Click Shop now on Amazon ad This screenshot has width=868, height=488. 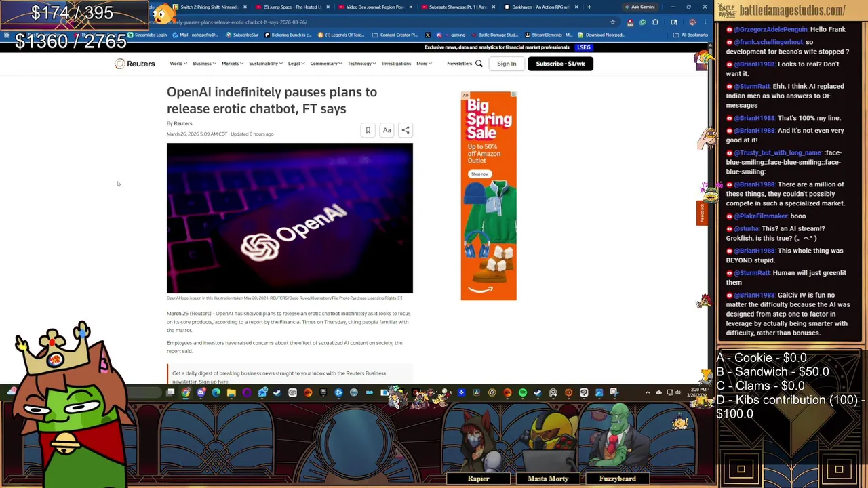(479, 174)
